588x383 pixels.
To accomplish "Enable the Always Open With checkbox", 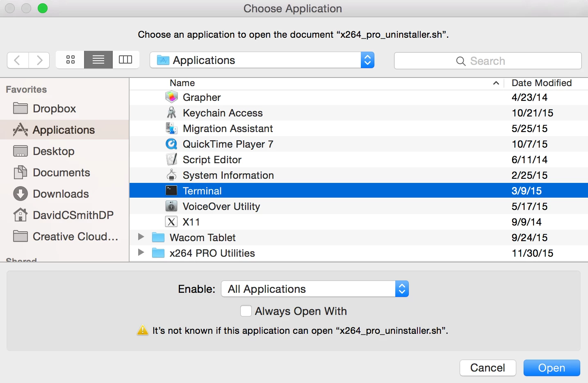I will click(x=246, y=311).
